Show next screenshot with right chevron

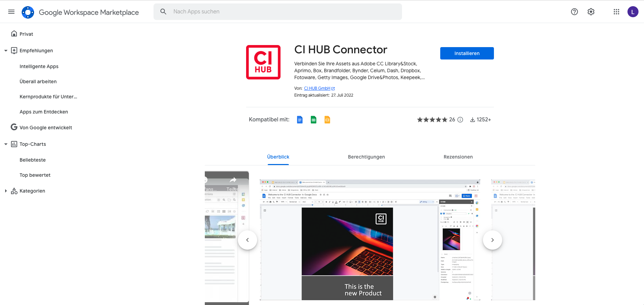pyautogui.click(x=493, y=240)
